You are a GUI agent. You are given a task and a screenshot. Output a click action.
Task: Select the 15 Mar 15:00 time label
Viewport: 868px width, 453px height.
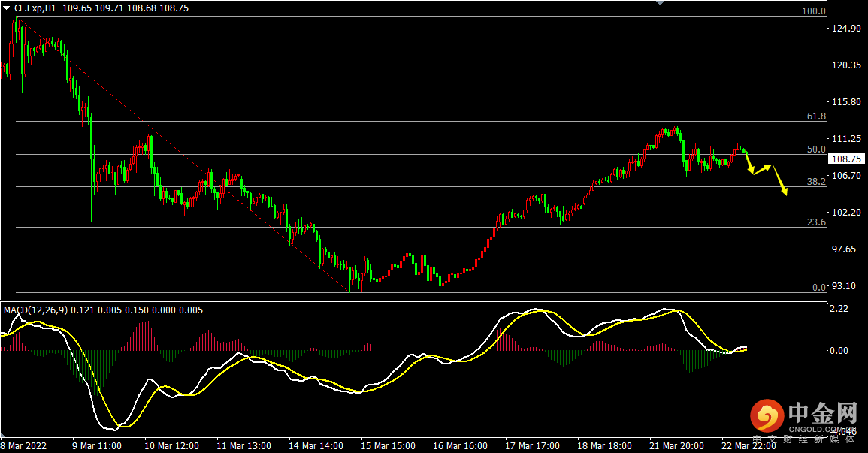coord(390,445)
